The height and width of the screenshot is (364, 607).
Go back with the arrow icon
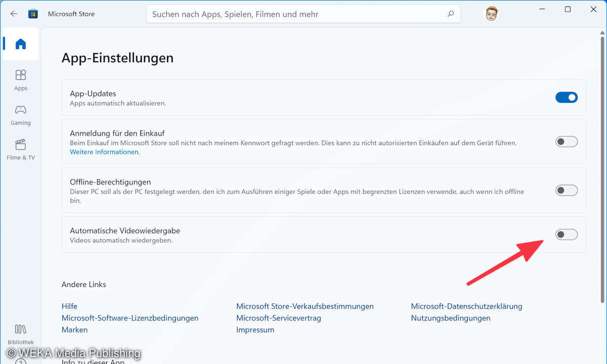(14, 14)
